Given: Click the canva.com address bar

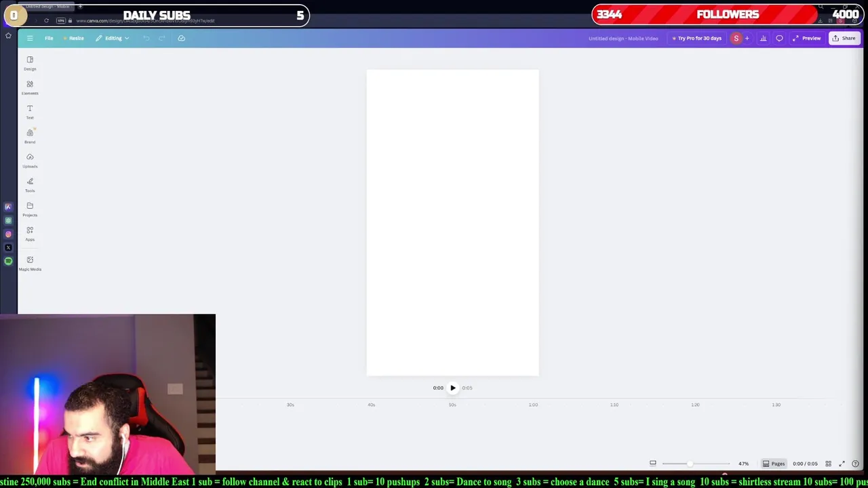Looking at the screenshot, I should coord(144,20).
